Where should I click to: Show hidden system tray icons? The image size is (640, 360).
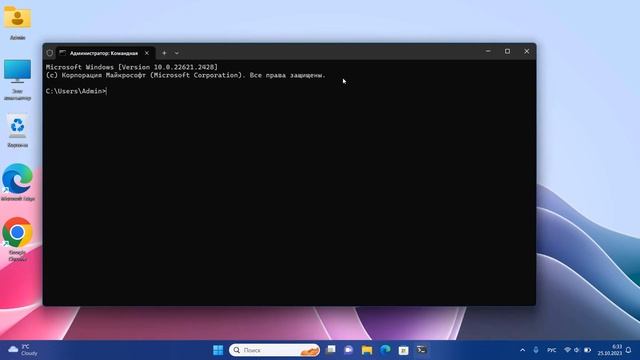coord(522,350)
